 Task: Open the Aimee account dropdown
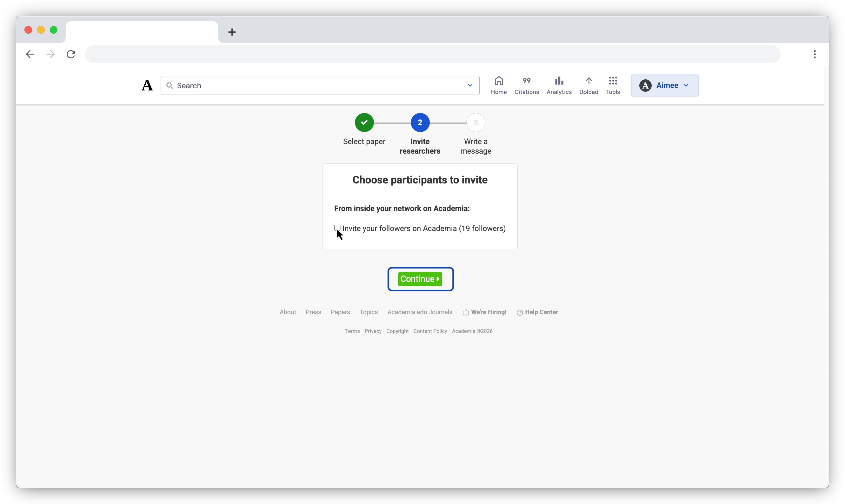(x=665, y=85)
